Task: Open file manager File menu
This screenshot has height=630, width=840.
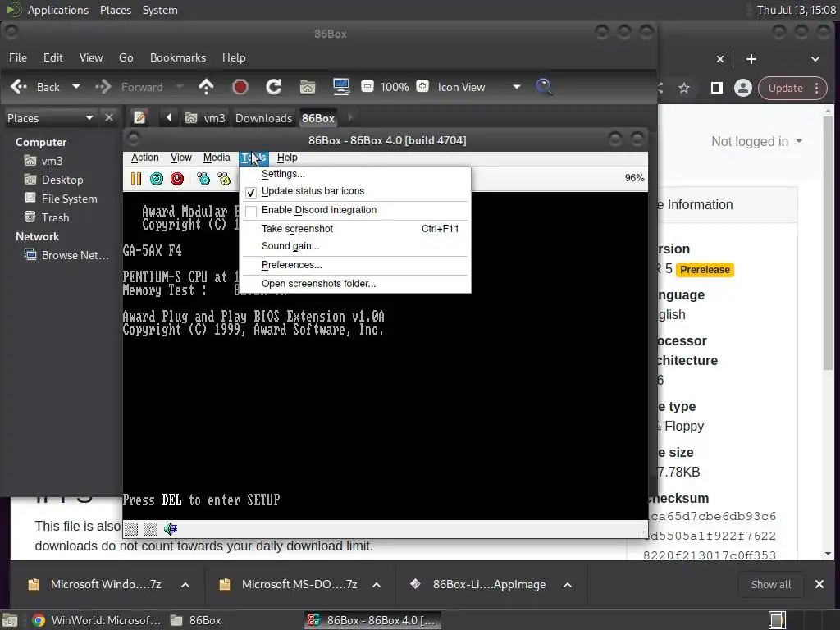Action: coord(18,57)
